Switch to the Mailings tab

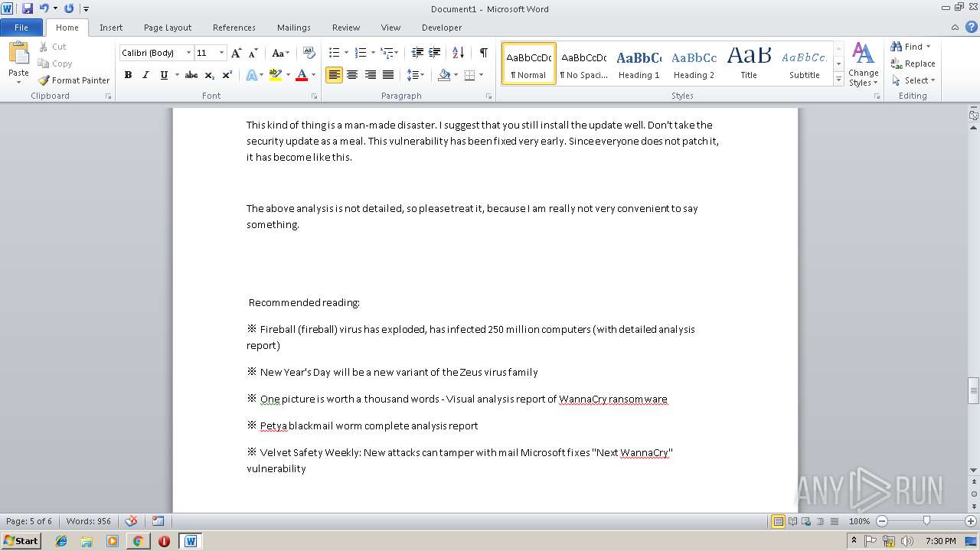pos(294,28)
